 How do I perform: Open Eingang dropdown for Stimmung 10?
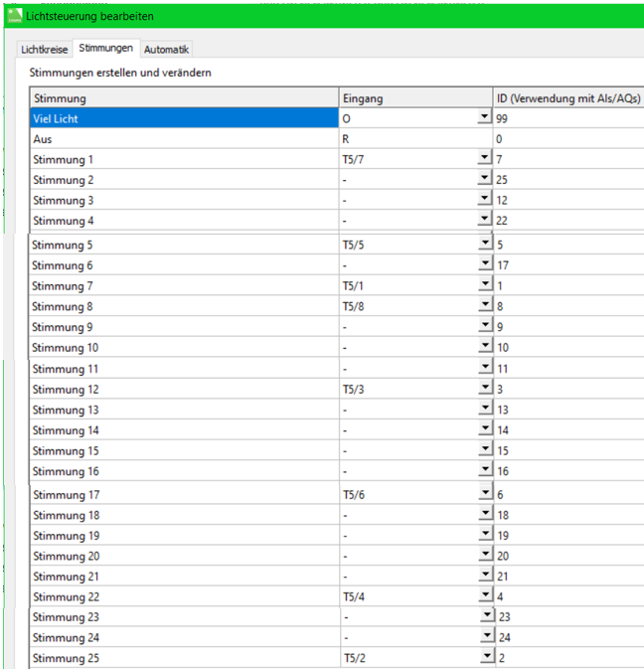(485, 346)
